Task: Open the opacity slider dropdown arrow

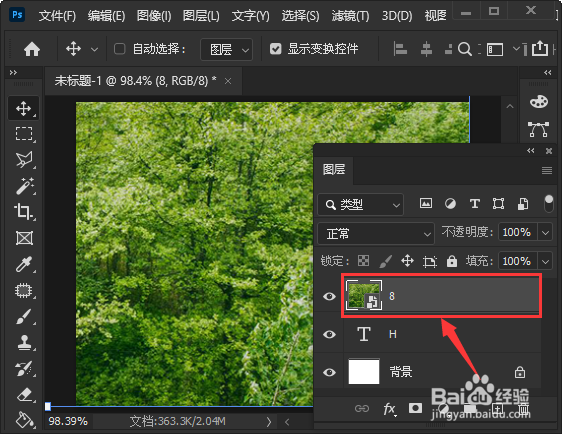Action: tap(546, 233)
